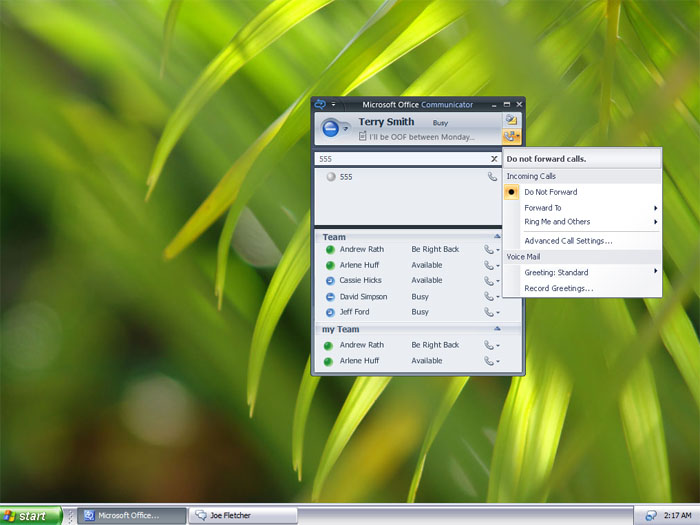Clear the 555 search with the X icon
The height and width of the screenshot is (525, 700).
click(x=494, y=159)
